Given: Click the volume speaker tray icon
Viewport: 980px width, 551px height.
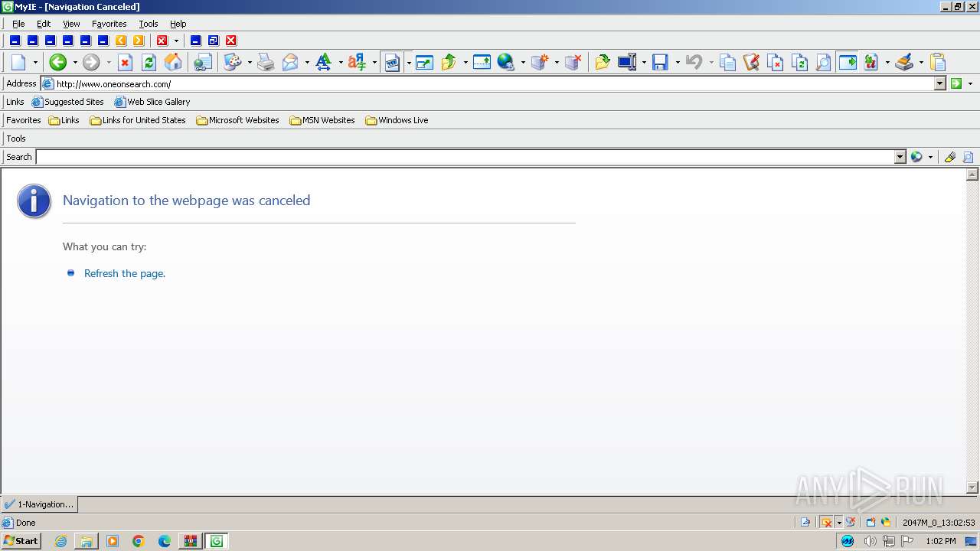Looking at the screenshot, I should 871,541.
